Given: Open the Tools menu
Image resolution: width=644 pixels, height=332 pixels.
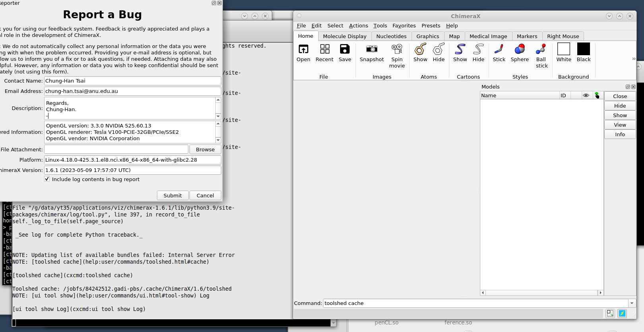Looking at the screenshot, I should tap(380, 26).
